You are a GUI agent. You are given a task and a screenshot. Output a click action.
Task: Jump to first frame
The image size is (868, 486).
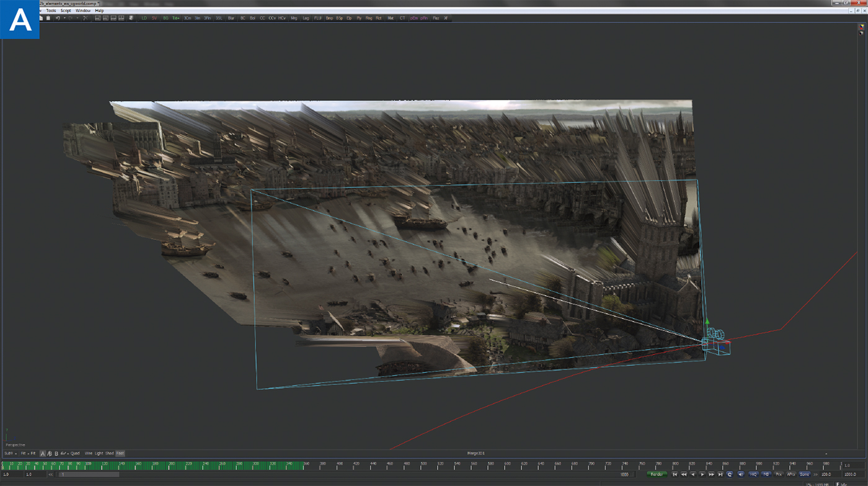(675, 474)
